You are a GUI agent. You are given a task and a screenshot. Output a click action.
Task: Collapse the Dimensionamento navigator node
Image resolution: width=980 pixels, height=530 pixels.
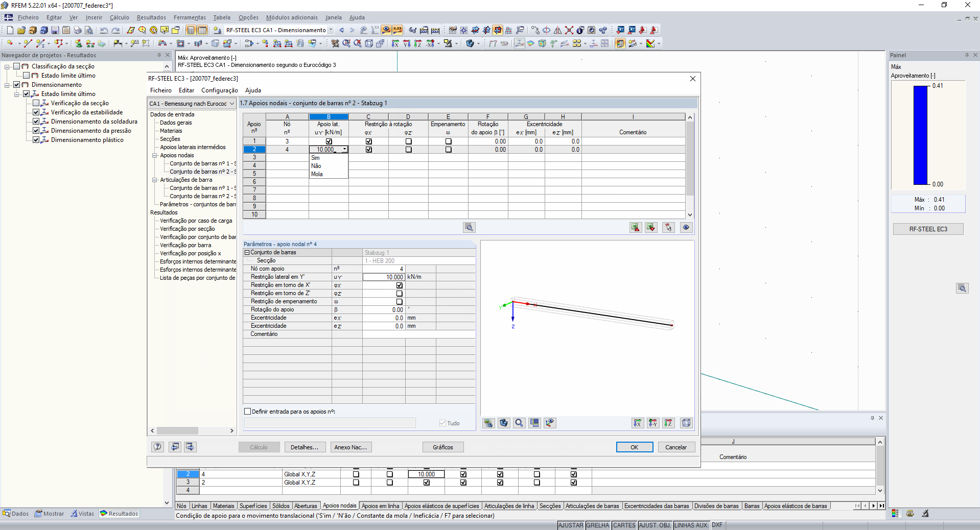(x=7, y=85)
